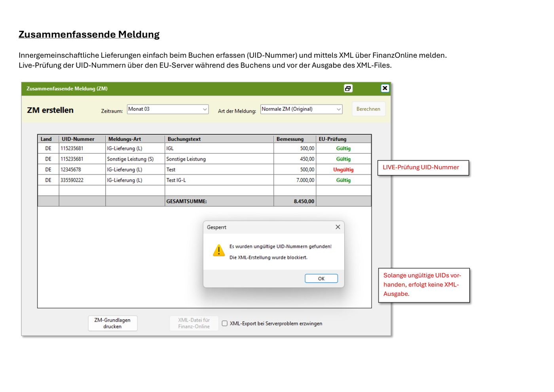Screen dimensions: 554x392
Task: Close the Zusammenfassende Meldung window
Action: pos(385,88)
